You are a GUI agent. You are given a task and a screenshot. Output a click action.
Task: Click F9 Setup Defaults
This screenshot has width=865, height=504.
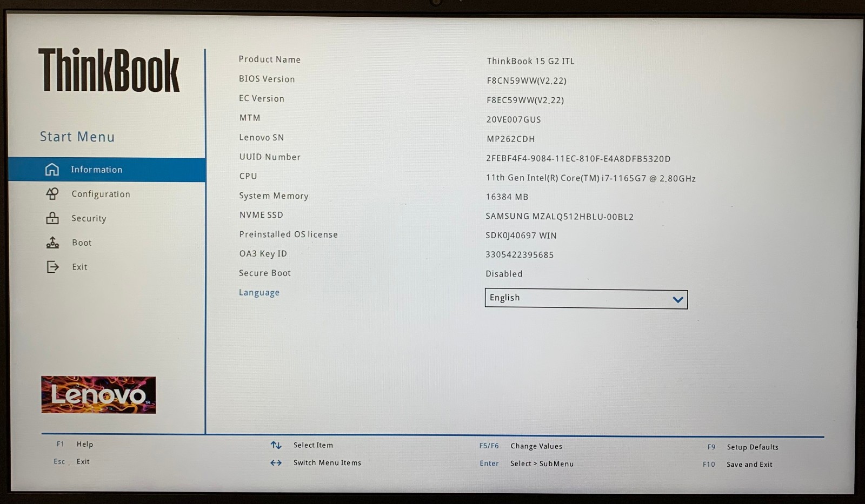coord(743,447)
